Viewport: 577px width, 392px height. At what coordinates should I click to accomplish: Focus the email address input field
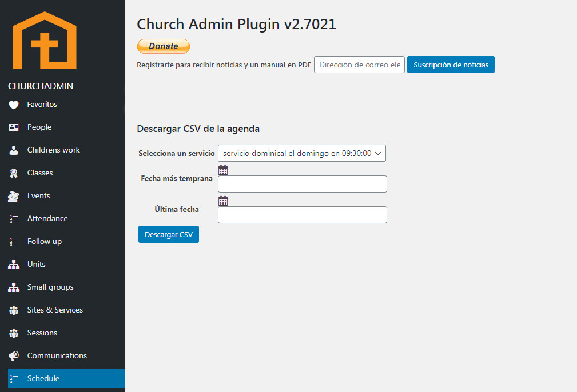[359, 65]
